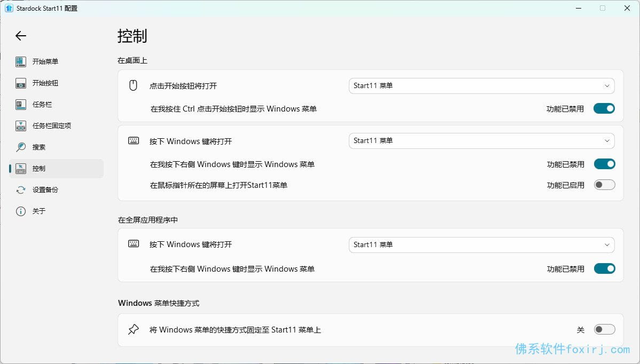Viewport: 640px width, 364px height.
Task: Click the 设置备份 sync icon
Action: click(21, 190)
